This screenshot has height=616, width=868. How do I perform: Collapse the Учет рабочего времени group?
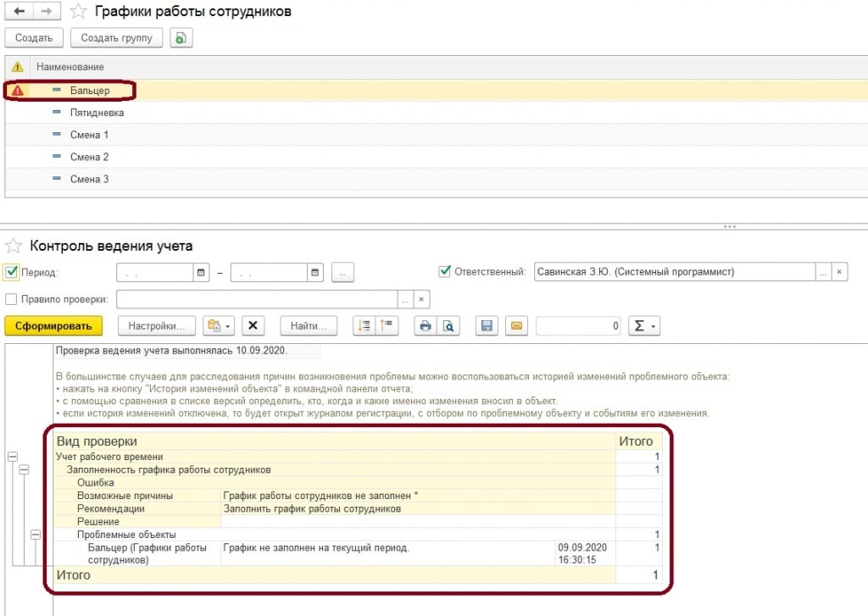[x=13, y=457]
